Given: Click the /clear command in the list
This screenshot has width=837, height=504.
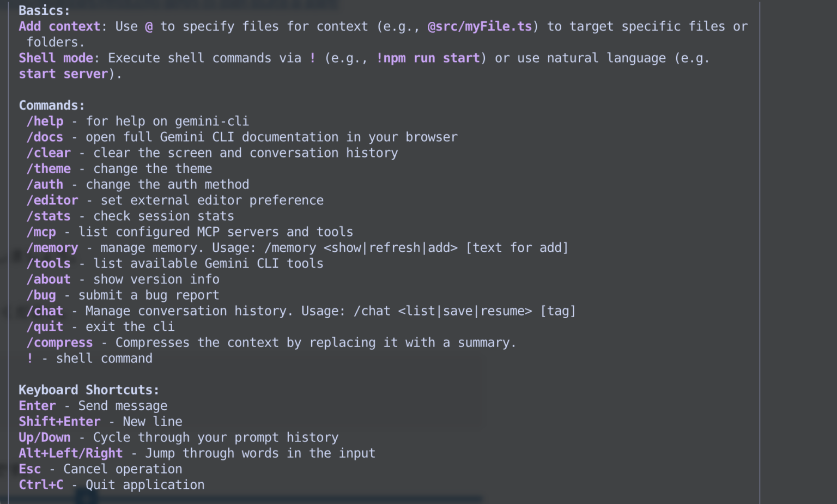Looking at the screenshot, I should pyautogui.click(x=48, y=153).
